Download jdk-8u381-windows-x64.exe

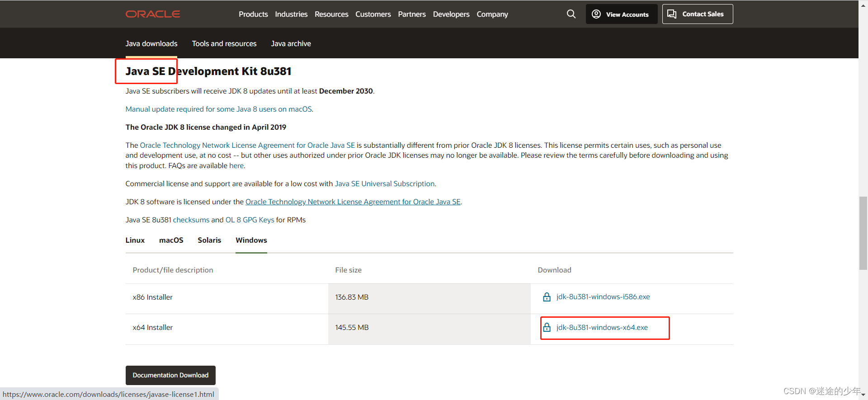[602, 327]
